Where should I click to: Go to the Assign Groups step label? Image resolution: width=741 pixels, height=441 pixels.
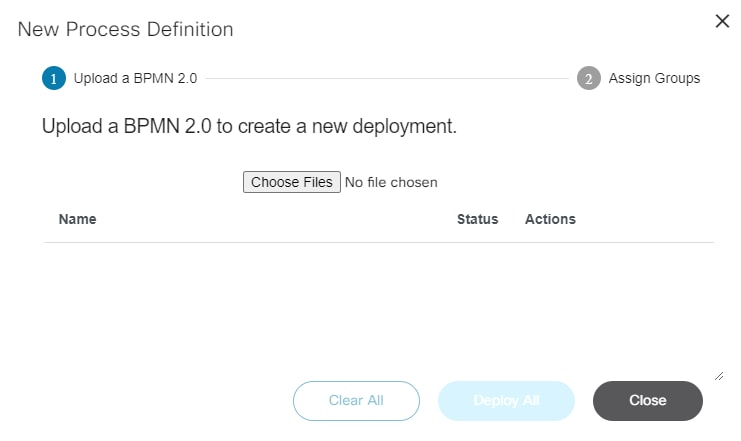tap(654, 78)
